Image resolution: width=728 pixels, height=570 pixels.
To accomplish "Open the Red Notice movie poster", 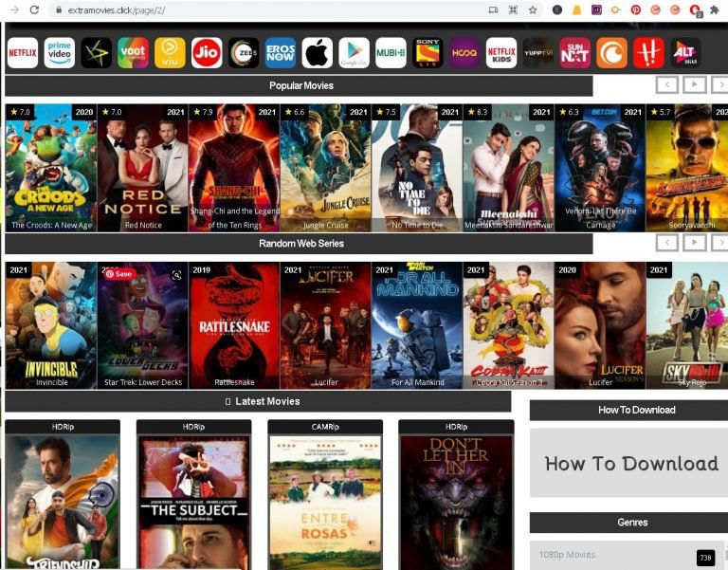I will click(x=142, y=168).
